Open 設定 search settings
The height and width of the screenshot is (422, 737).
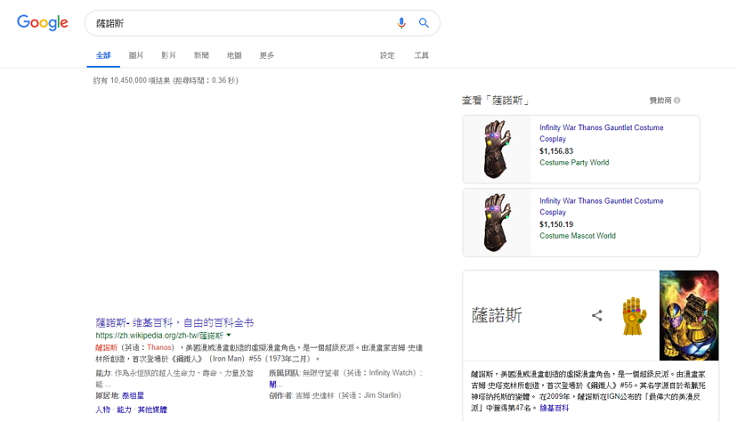(x=387, y=55)
